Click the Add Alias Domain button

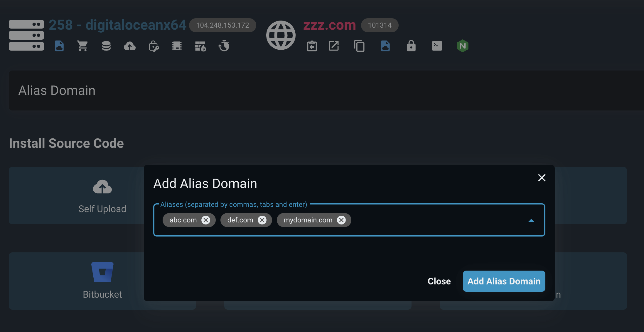click(504, 281)
